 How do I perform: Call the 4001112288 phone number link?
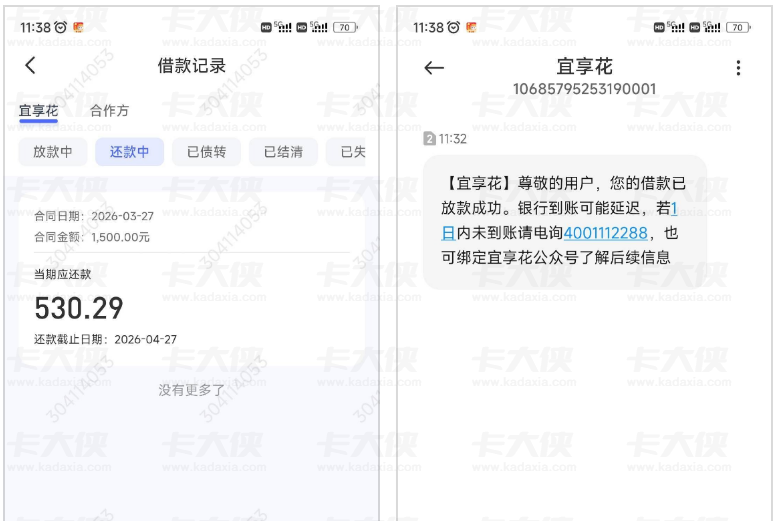click(x=606, y=232)
